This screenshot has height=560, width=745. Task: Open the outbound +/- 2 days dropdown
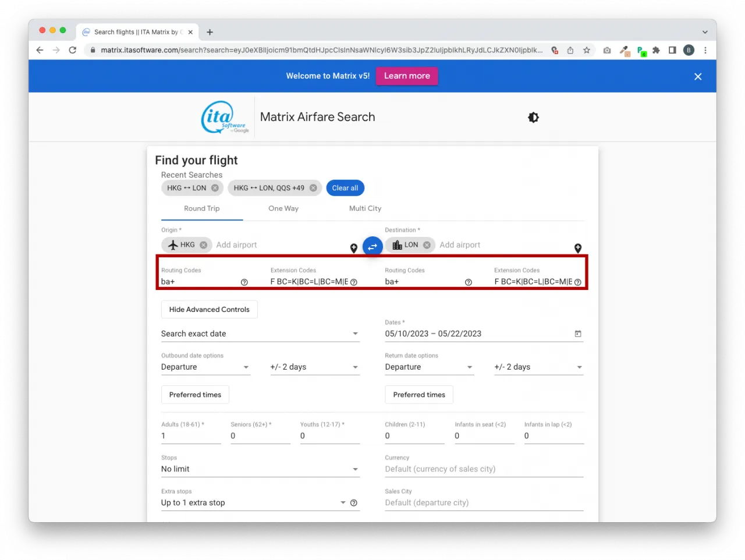[x=315, y=367]
